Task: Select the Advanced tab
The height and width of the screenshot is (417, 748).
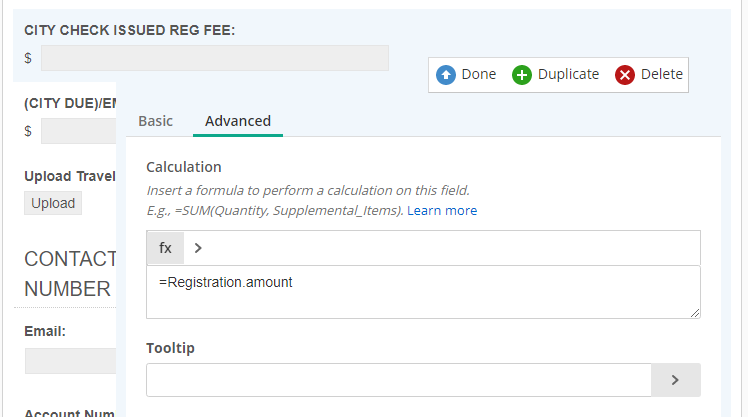Action: [x=238, y=121]
